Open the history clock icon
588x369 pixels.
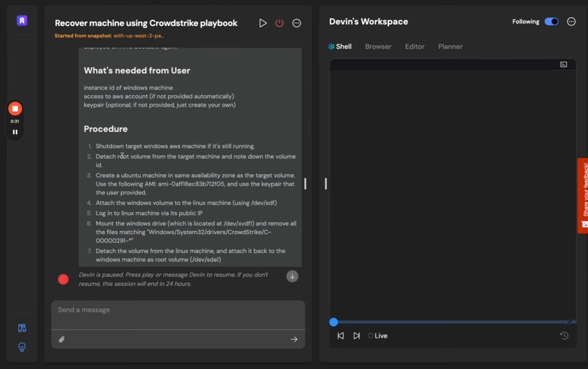click(x=564, y=336)
